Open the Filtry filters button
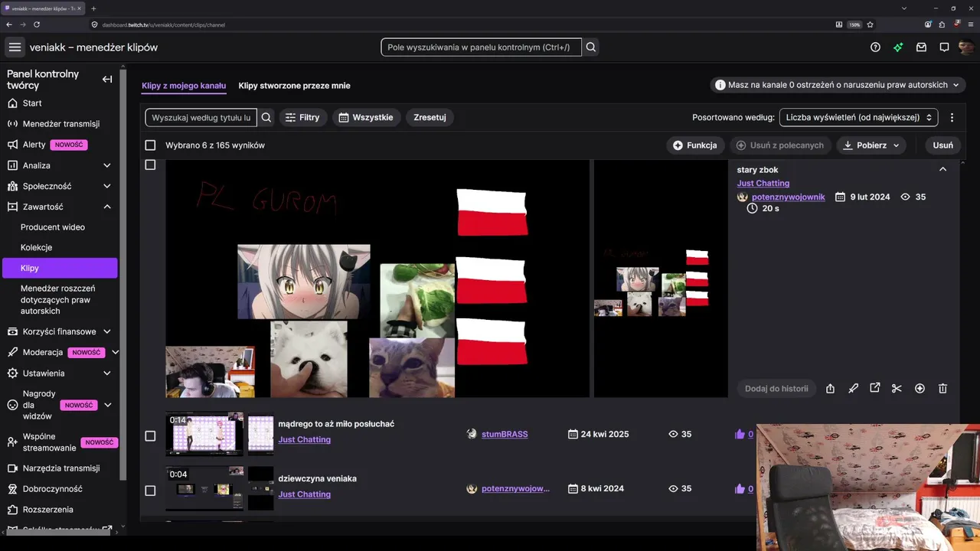Image resolution: width=980 pixels, height=551 pixels. click(303, 118)
